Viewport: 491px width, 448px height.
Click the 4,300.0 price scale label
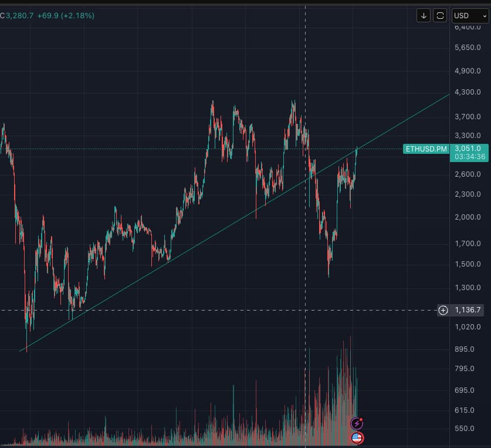(x=468, y=92)
